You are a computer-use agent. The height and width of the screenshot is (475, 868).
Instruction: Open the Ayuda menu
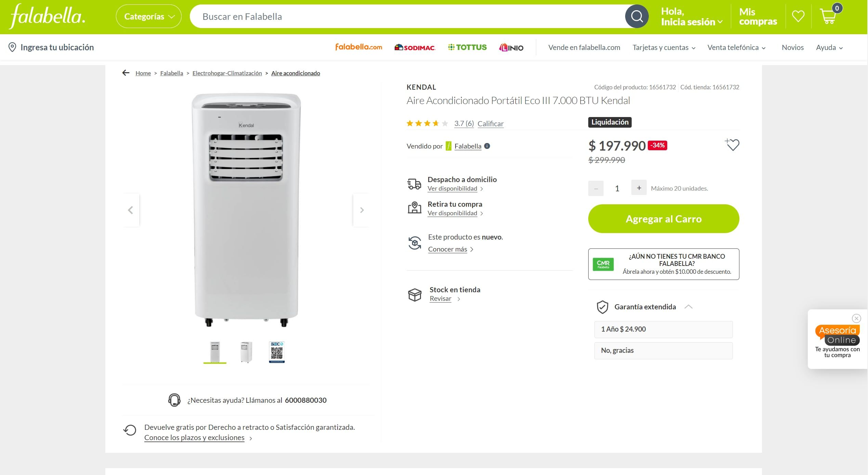(829, 48)
